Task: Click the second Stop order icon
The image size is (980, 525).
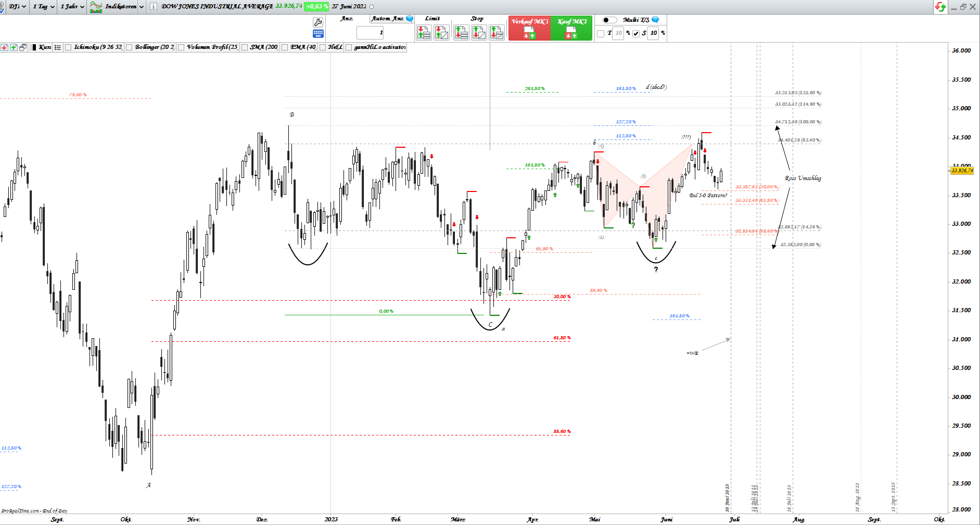Action: [479, 32]
